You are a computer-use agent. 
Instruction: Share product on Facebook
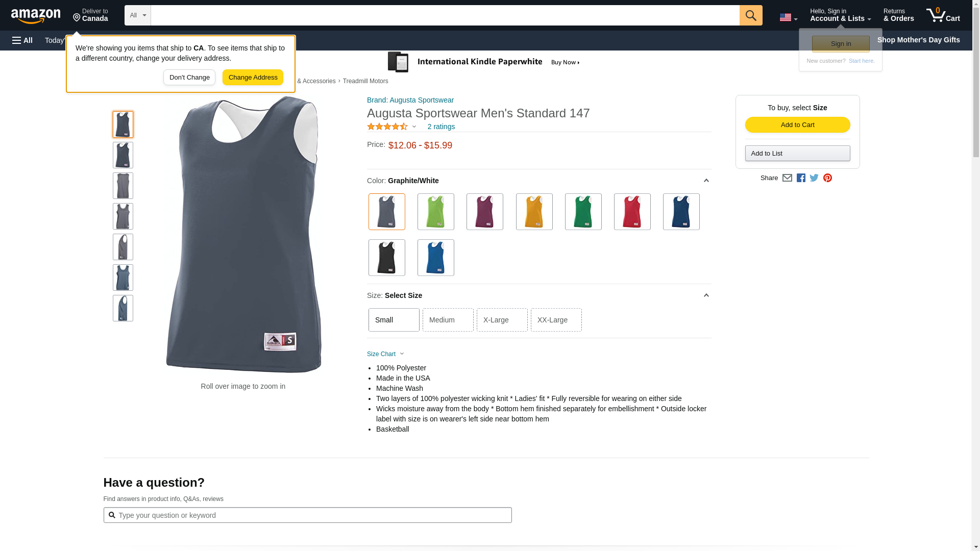click(801, 178)
